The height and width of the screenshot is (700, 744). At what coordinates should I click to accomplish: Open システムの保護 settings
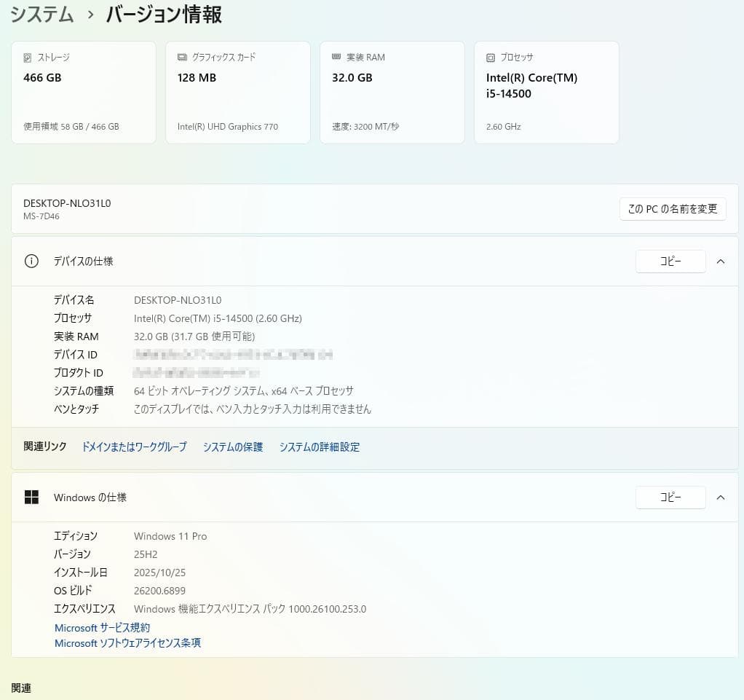(x=233, y=447)
